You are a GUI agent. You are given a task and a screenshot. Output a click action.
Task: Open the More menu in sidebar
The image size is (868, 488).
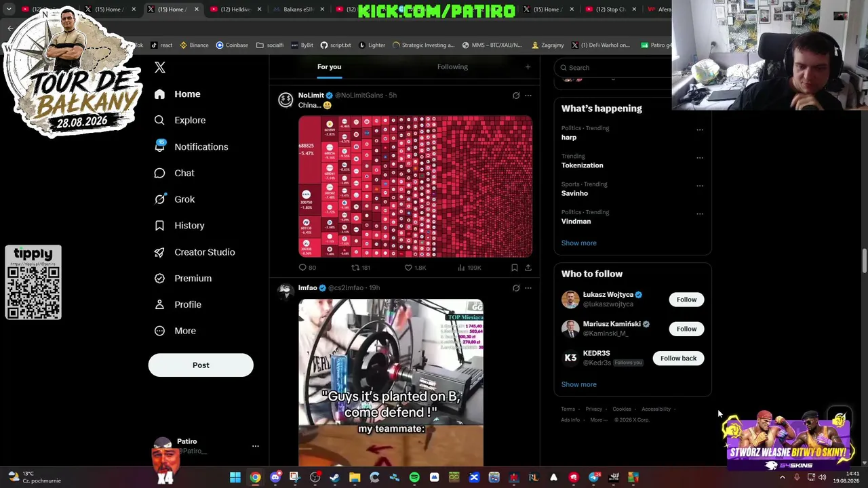[175, 331]
